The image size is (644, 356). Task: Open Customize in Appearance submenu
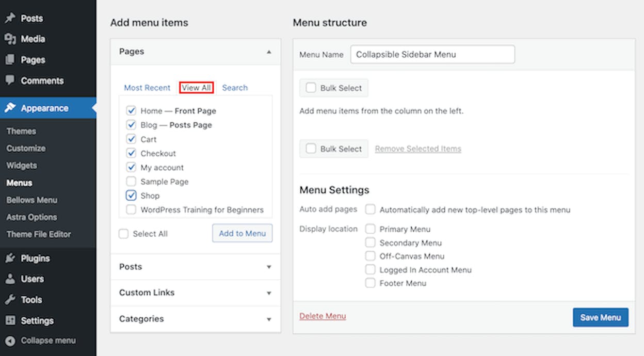click(x=26, y=148)
